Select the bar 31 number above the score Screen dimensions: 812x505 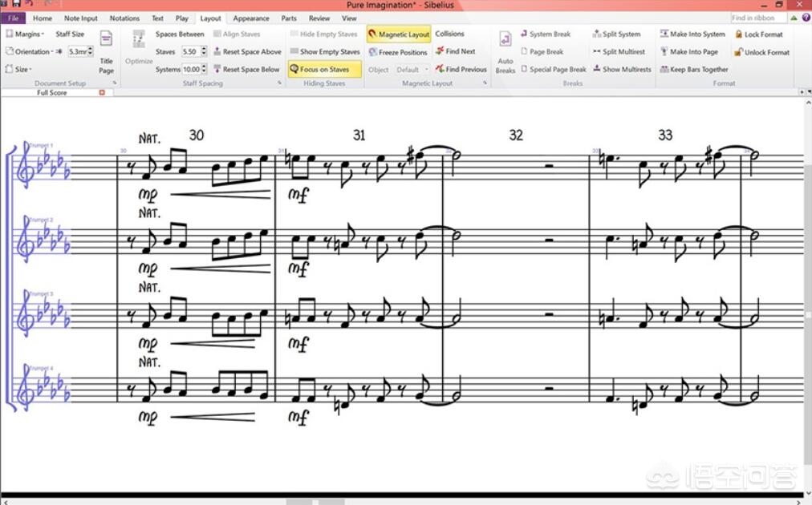(x=359, y=135)
